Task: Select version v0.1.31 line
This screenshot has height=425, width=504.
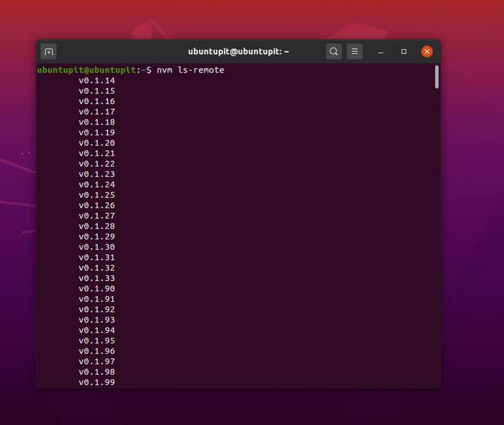Action: [97, 258]
